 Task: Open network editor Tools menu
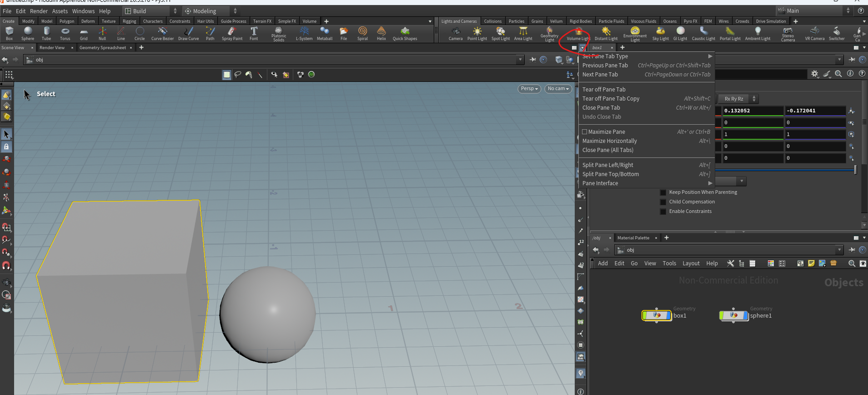coord(669,263)
